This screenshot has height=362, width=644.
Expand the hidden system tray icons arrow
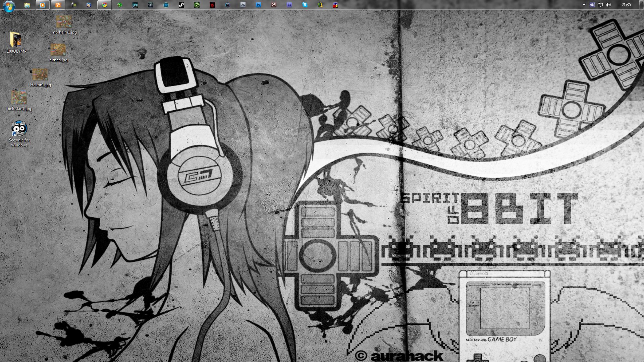[584, 5]
